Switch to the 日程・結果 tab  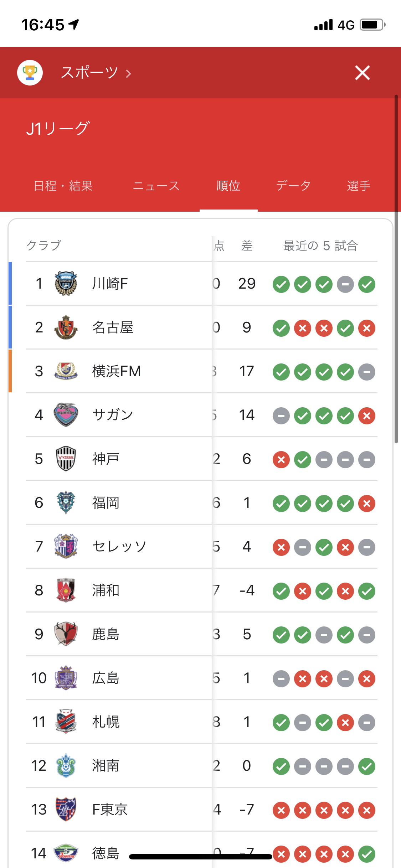(x=63, y=186)
